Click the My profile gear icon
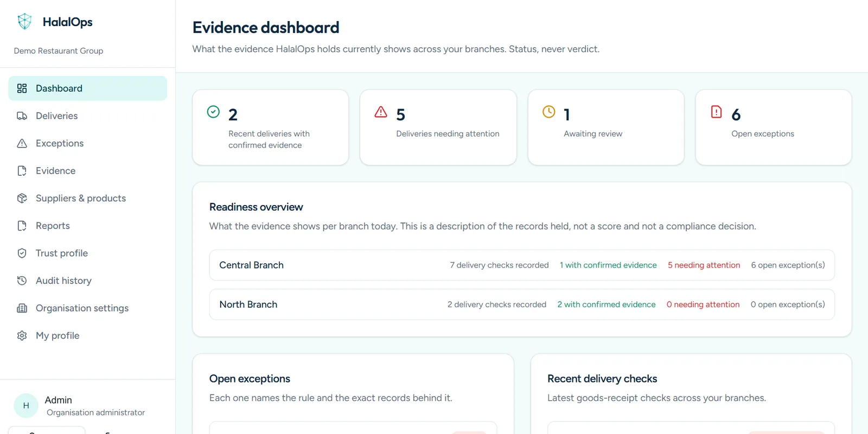Viewport: 868px width, 434px height. click(22, 336)
